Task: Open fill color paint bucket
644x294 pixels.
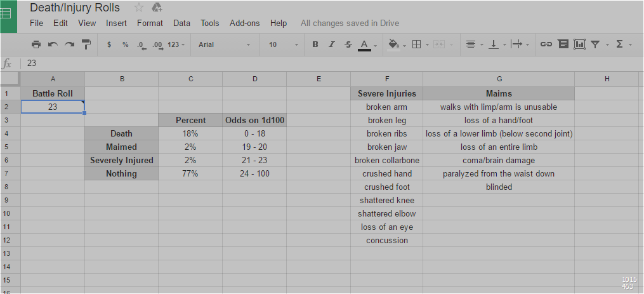Action: [393, 44]
